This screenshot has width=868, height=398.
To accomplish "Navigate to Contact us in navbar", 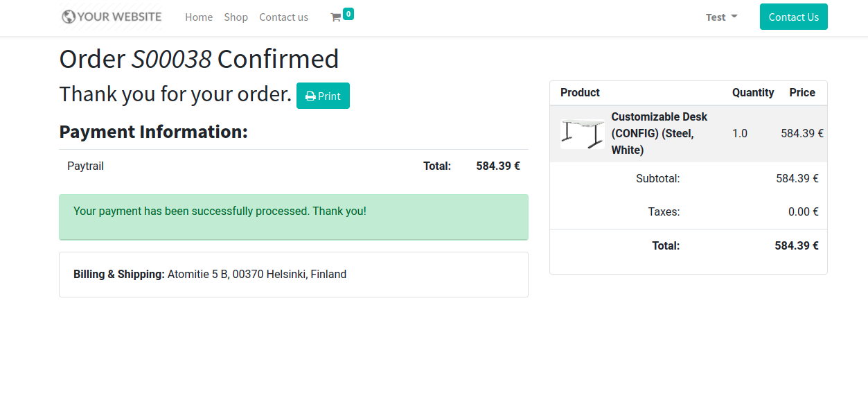I will click(x=283, y=17).
